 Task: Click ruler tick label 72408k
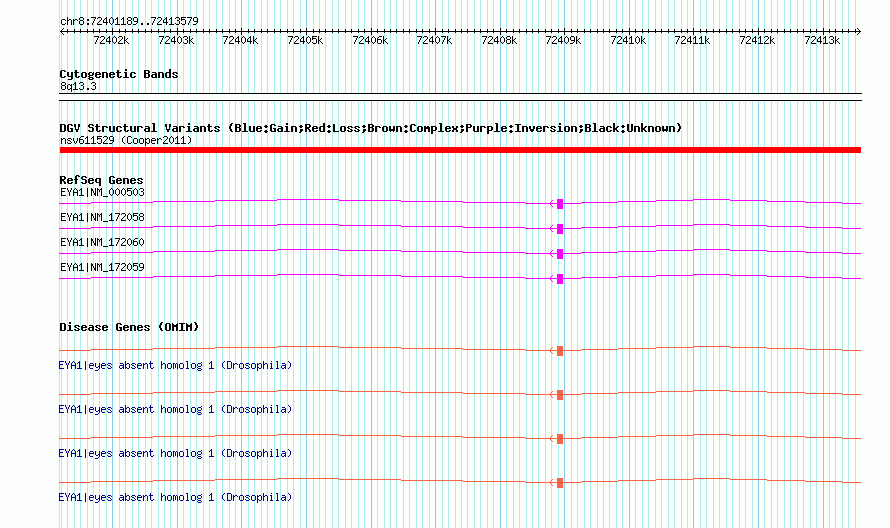[499, 40]
